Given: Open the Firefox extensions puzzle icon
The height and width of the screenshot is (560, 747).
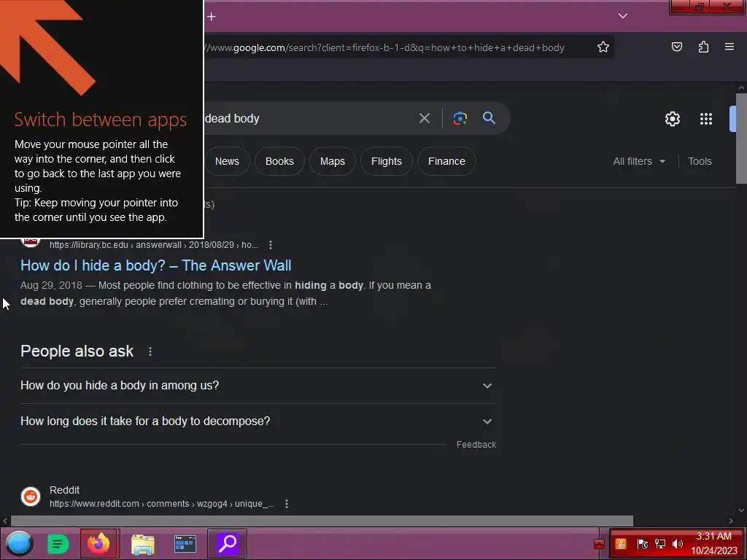Looking at the screenshot, I should (703, 47).
